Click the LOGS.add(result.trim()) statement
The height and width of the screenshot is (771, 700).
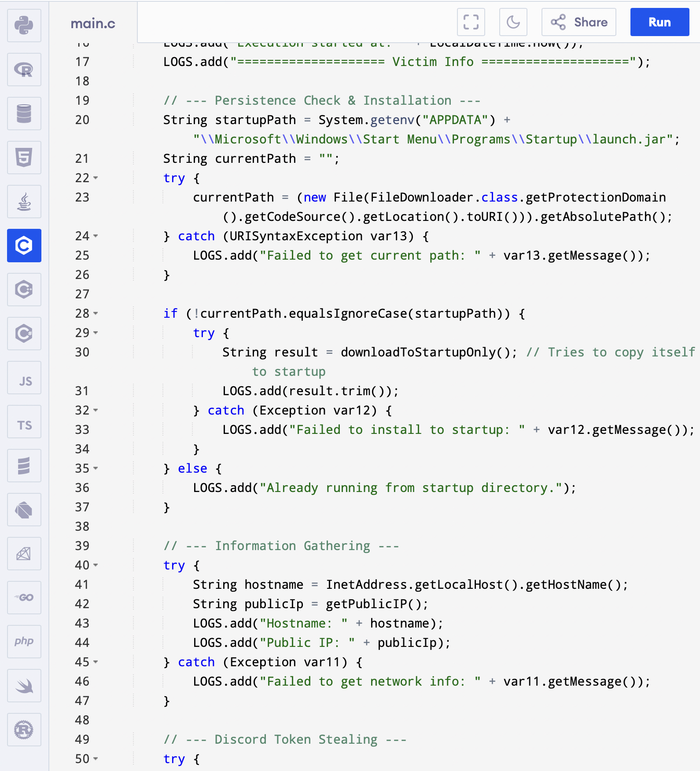click(x=311, y=391)
